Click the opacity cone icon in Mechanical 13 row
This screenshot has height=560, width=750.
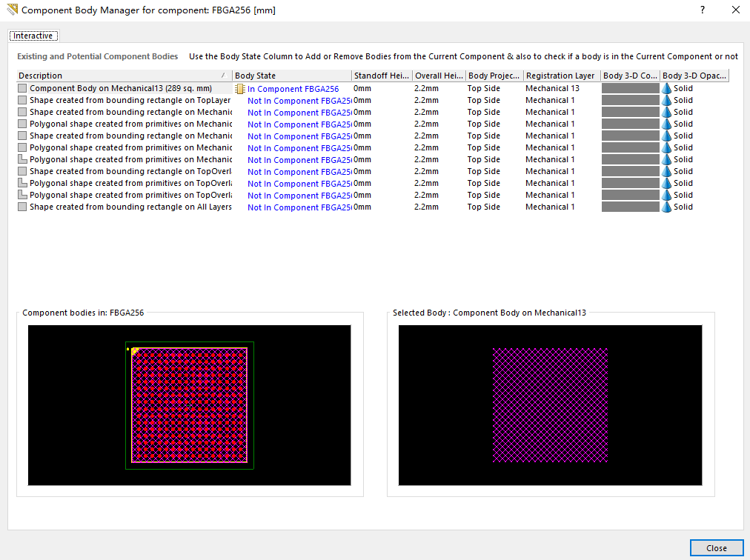pos(666,88)
